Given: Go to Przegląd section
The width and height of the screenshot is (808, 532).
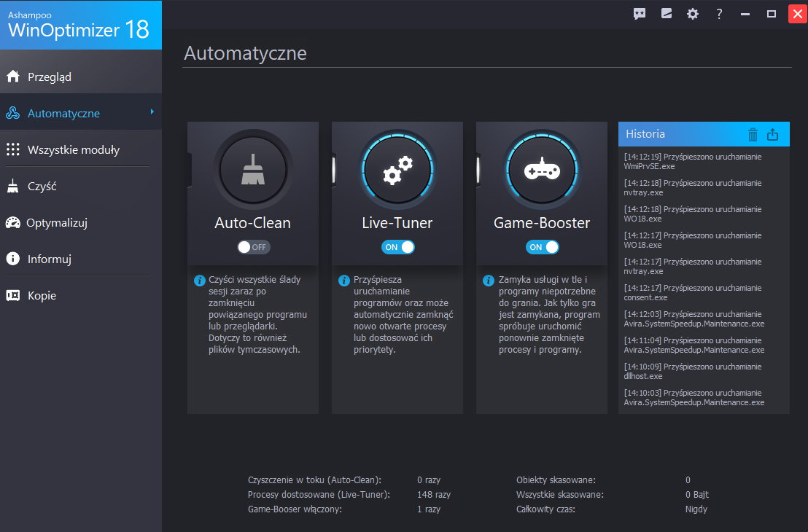Looking at the screenshot, I should pos(81,77).
